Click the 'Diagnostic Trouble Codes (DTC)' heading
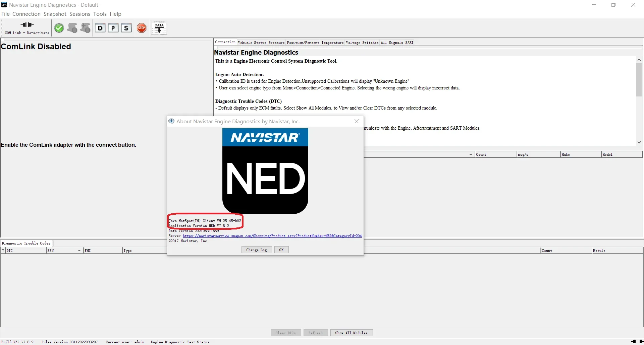Screen dimensions: 644x345 pyautogui.click(x=249, y=101)
